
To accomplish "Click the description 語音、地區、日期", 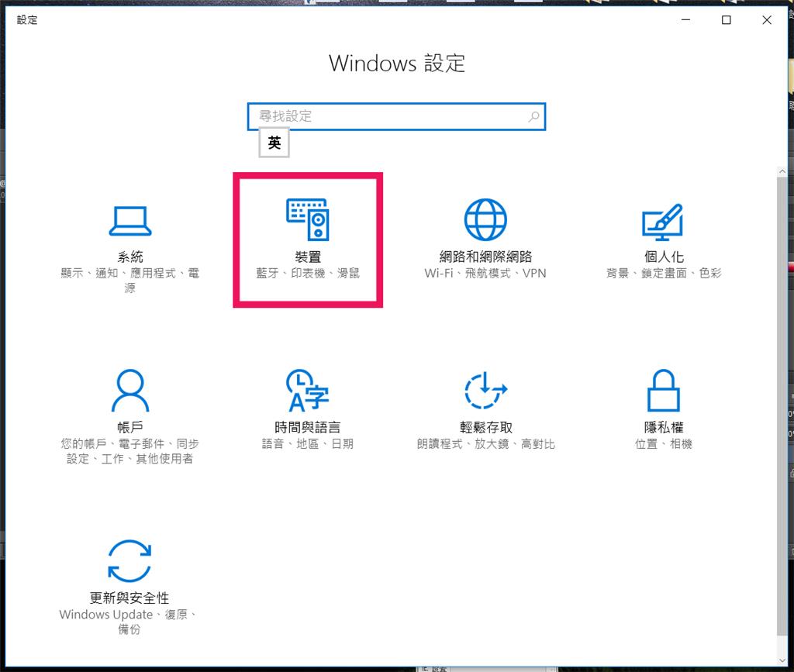I will 307,444.
